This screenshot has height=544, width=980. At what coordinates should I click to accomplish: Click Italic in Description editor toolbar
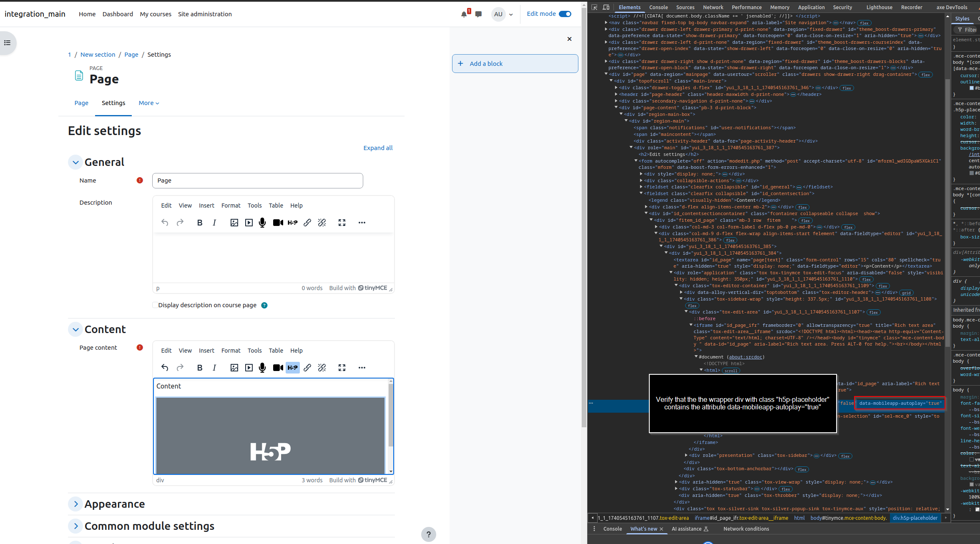(214, 223)
